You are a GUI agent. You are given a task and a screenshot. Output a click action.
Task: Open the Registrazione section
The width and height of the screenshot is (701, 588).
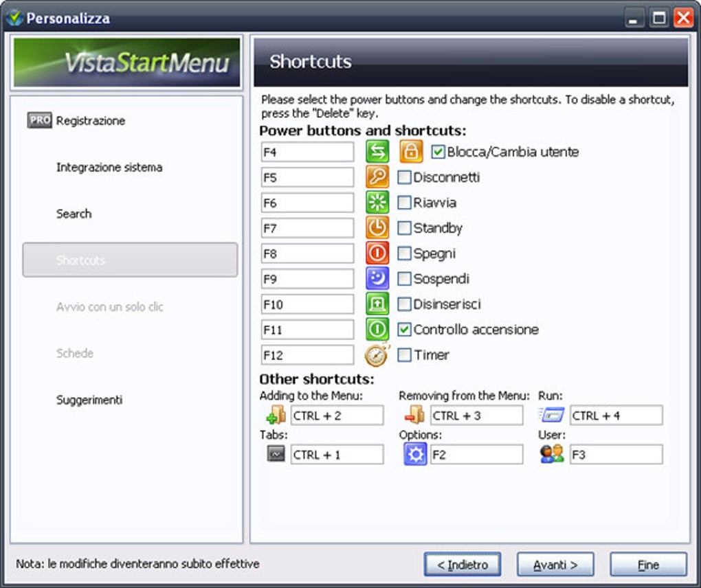click(90, 121)
